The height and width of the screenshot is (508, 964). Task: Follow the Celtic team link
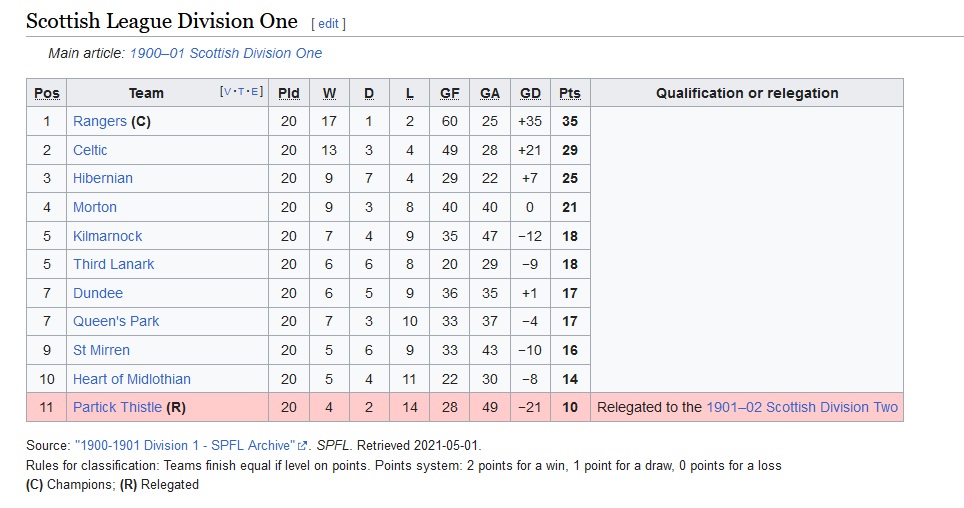(90, 150)
